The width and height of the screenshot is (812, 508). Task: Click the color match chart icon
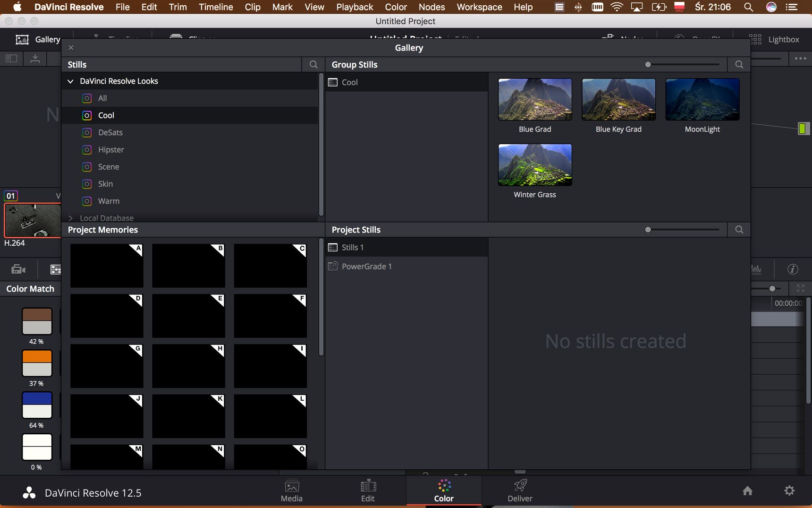click(x=56, y=269)
